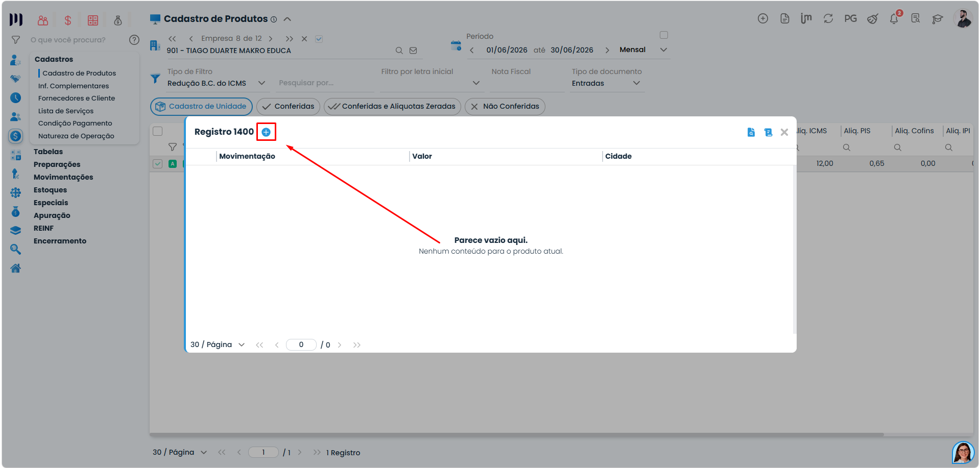The width and height of the screenshot is (980, 468).
Task: Click the sidebar magnifying glass icon
Action: tap(16, 249)
